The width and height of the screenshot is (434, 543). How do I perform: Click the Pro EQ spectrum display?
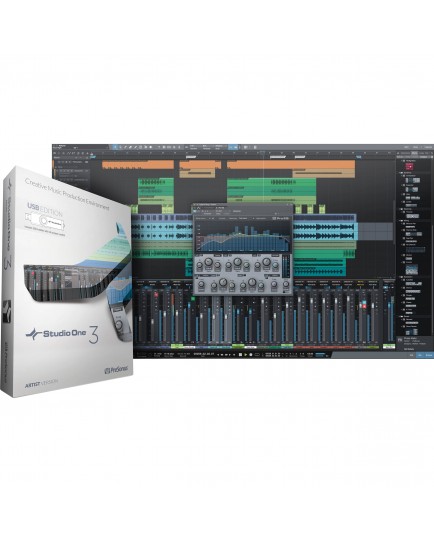pyautogui.click(x=242, y=237)
